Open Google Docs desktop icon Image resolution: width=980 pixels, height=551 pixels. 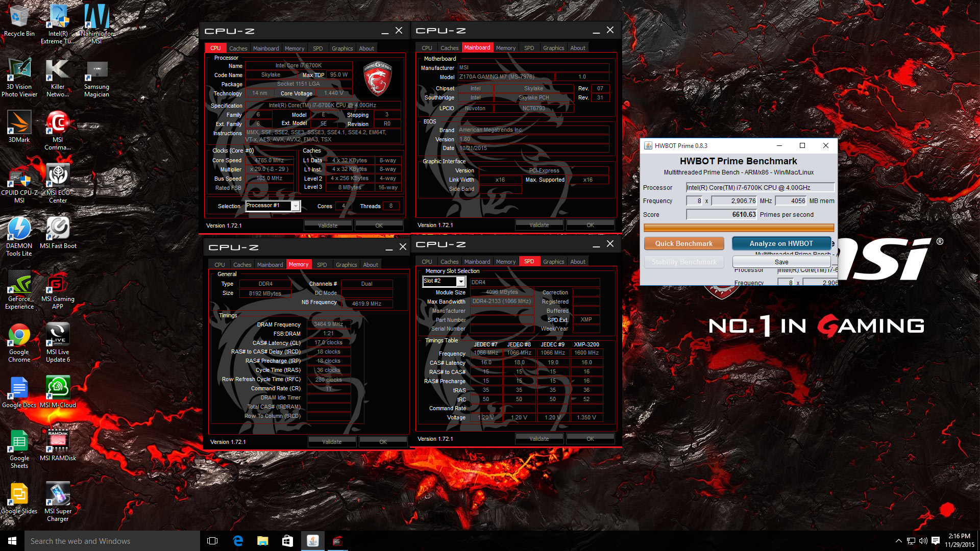point(19,391)
